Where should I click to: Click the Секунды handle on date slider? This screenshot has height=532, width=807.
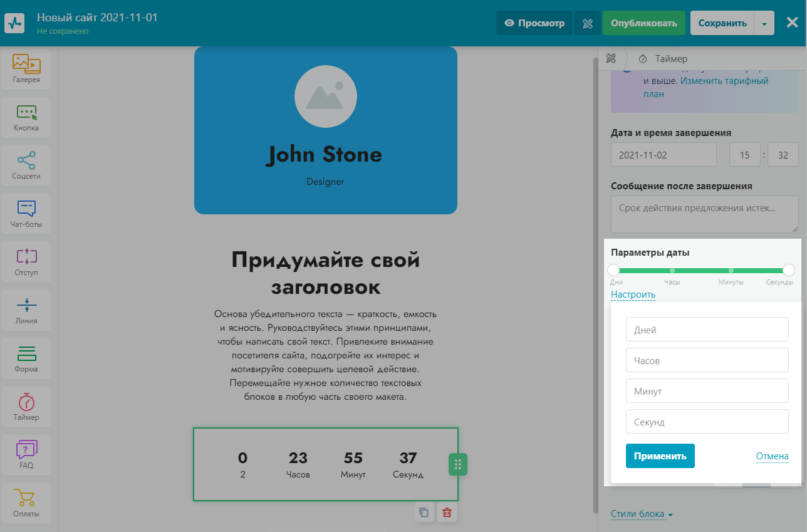point(789,270)
